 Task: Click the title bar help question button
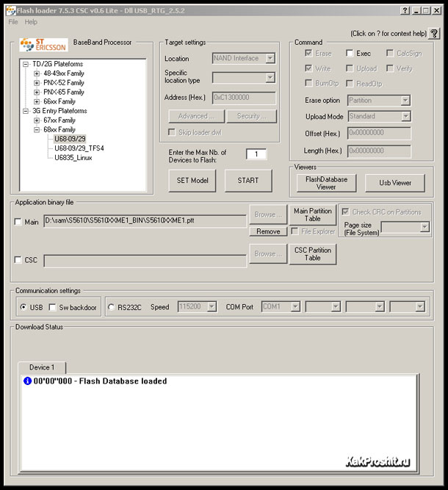click(x=405, y=10)
